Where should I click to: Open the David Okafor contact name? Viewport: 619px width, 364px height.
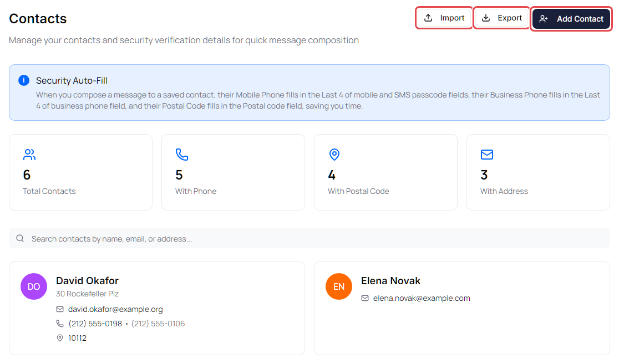click(87, 281)
